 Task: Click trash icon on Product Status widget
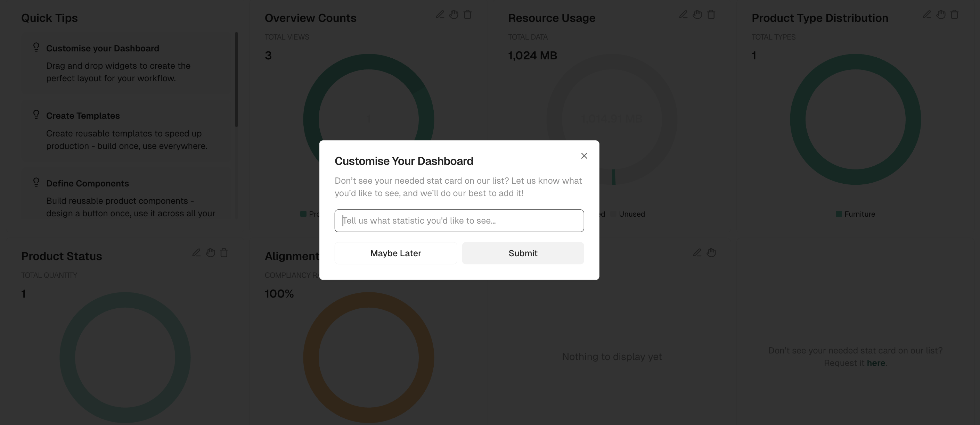224,252
